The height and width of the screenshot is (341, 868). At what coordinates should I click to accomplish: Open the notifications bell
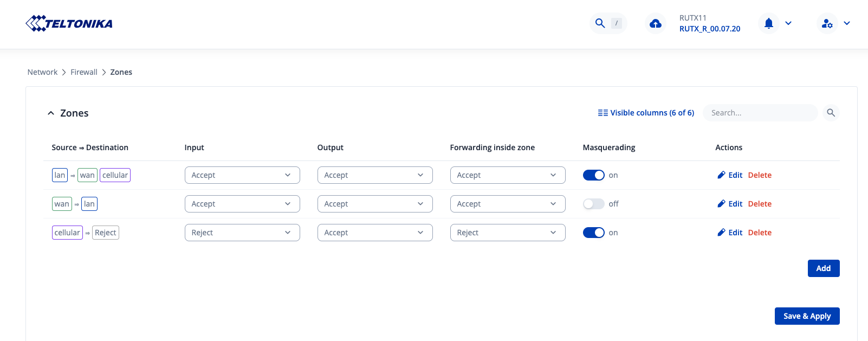tap(768, 23)
